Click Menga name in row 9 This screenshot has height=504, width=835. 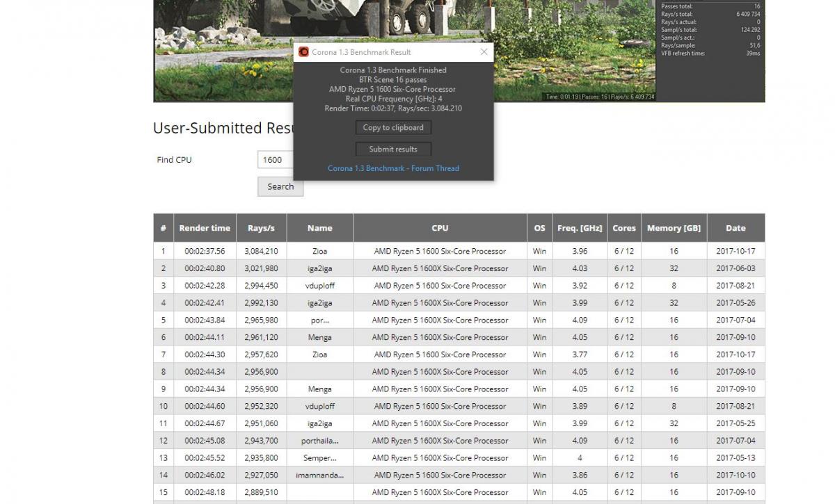(320, 389)
